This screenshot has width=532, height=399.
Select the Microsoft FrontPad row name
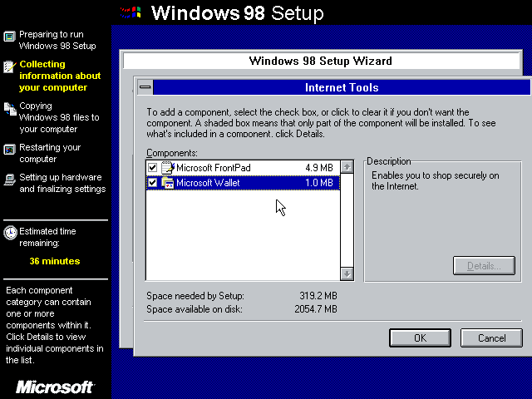[x=214, y=168]
